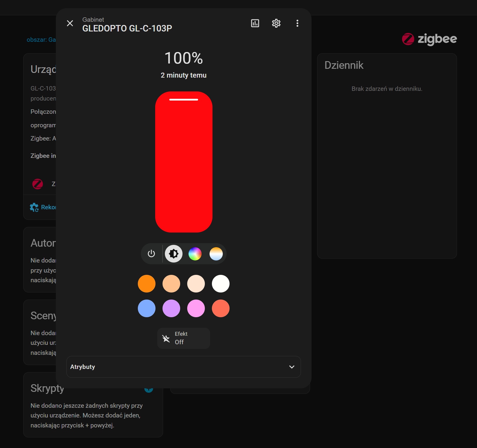Pick the coral red favorite color
This screenshot has width=477, height=448.
(x=221, y=308)
